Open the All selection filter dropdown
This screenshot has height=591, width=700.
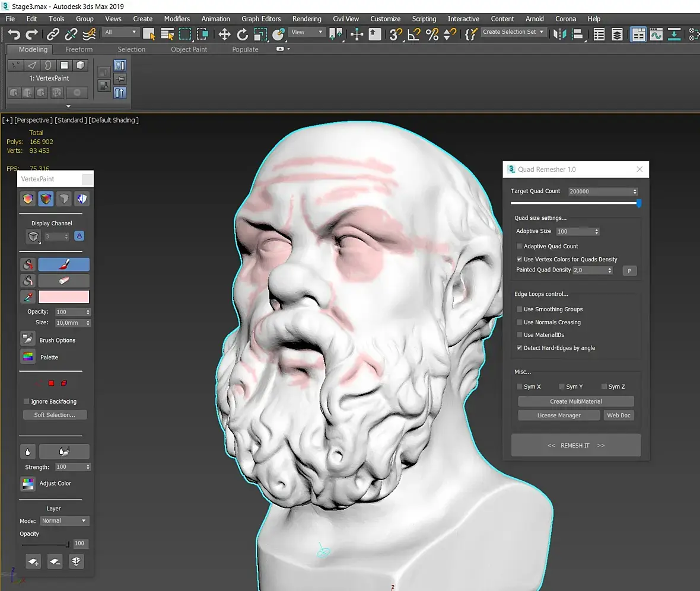pos(121,32)
